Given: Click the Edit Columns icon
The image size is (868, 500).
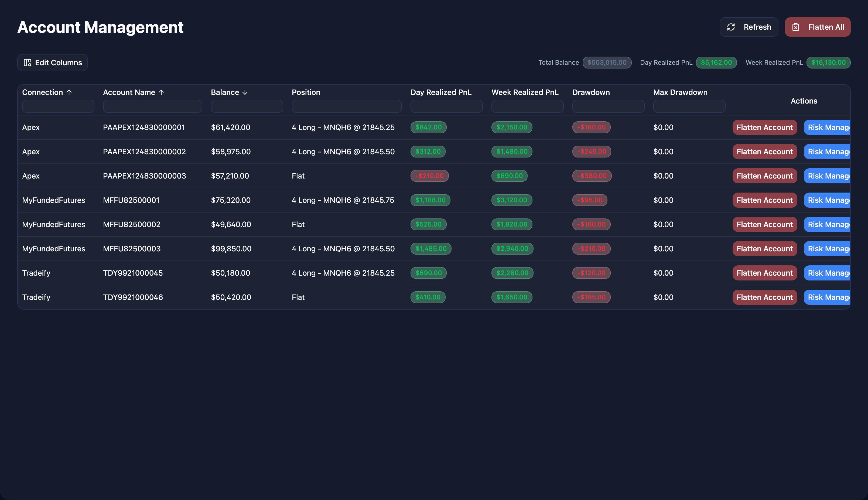Looking at the screenshot, I should (28, 63).
